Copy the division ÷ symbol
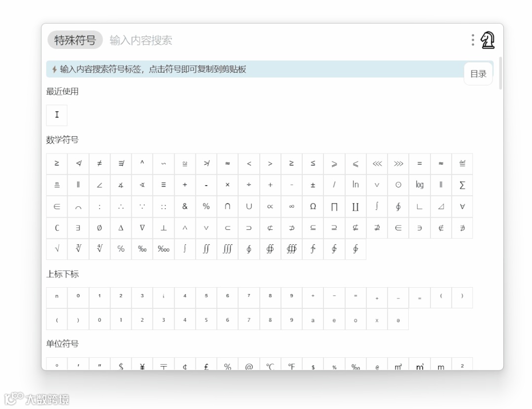The height and width of the screenshot is (409, 532). click(248, 185)
